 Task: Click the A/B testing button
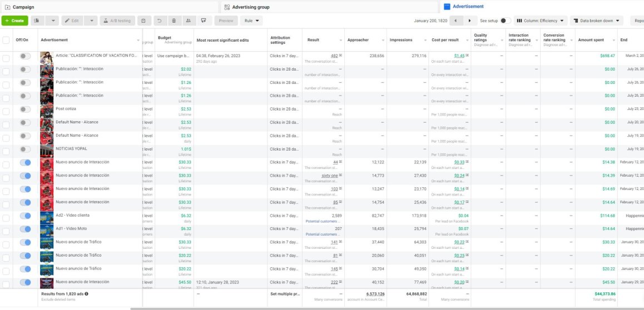pos(117,21)
